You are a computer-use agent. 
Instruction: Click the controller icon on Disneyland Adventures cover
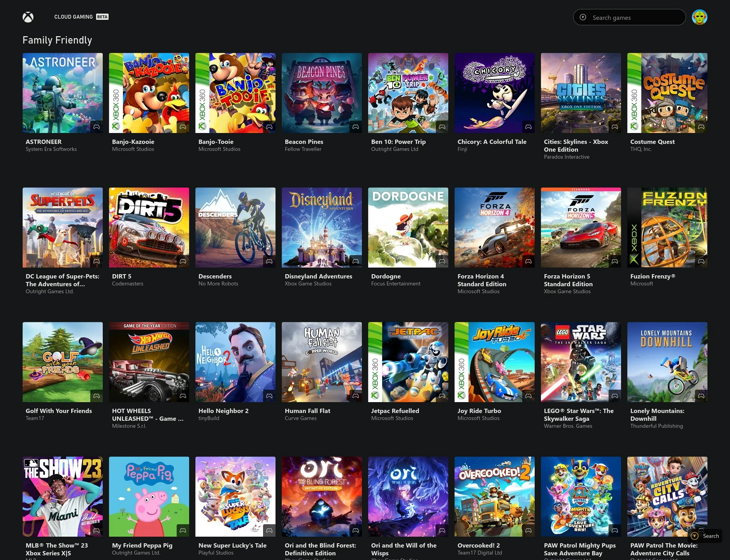point(356,261)
